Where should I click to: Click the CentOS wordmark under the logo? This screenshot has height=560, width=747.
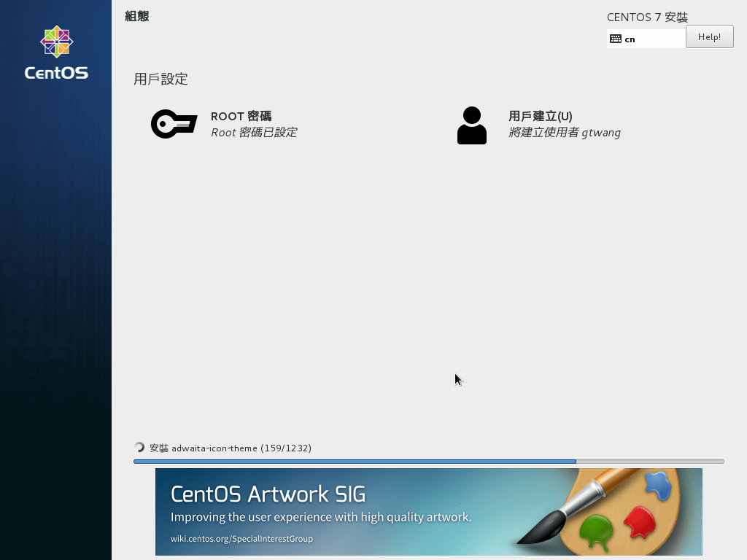[x=56, y=73]
